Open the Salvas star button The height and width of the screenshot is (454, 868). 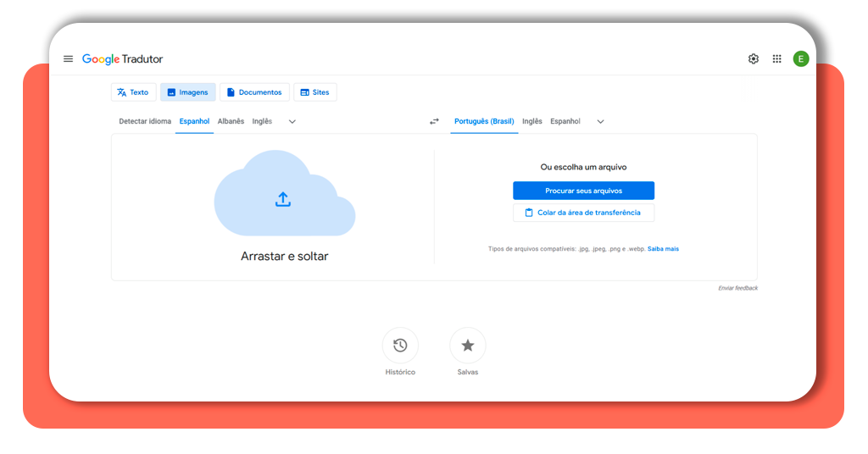point(468,346)
